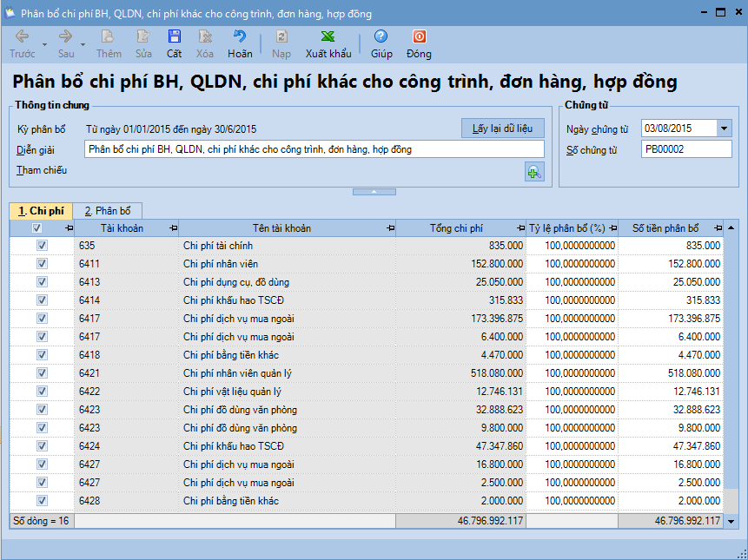Pin the Tỷ lệ phân bổ (%) column
The width and height of the screenshot is (748, 560).
click(613, 228)
